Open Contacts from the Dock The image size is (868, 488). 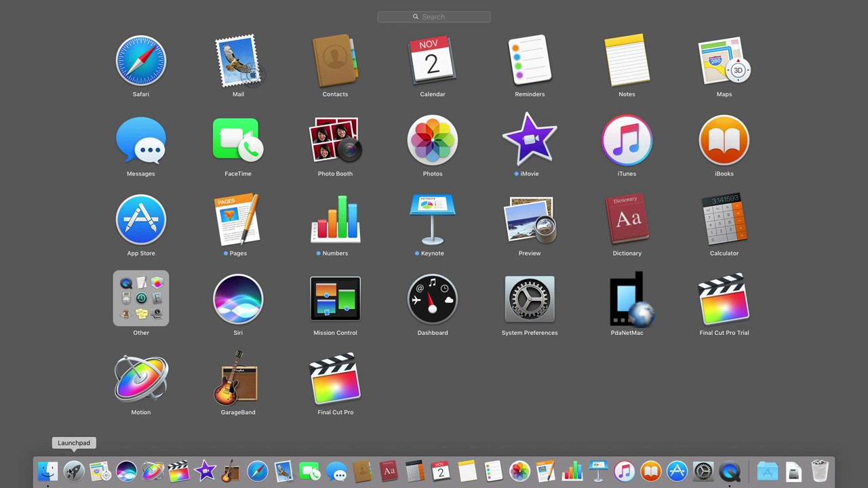pyautogui.click(x=362, y=470)
